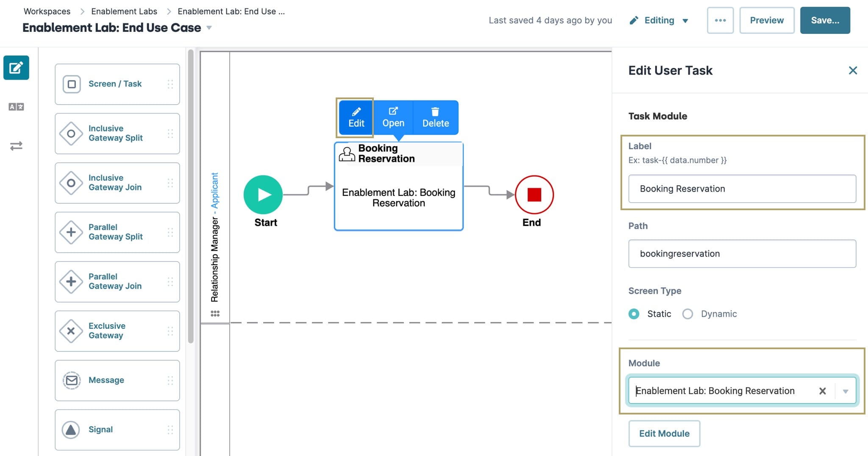Click the Edit Module button
Image resolution: width=868 pixels, height=456 pixels.
(664, 434)
